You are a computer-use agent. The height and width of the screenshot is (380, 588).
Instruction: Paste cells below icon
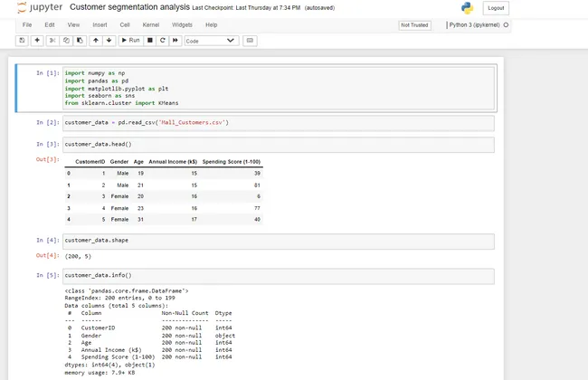[80, 41]
